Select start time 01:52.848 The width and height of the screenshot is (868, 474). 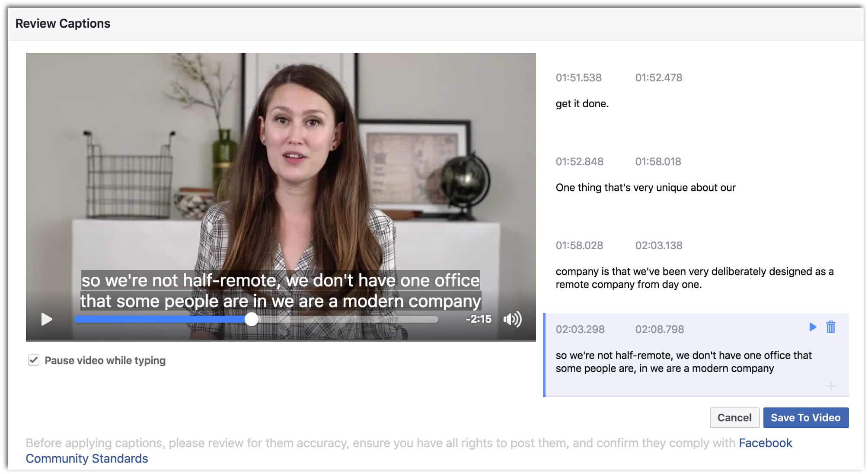pyautogui.click(x=579, y=162)
